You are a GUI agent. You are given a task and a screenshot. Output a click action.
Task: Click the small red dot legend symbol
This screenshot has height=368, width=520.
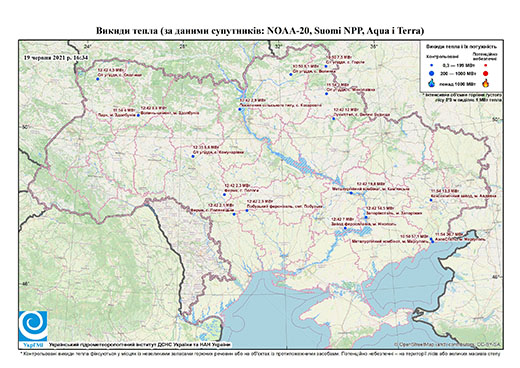[x=486, y=65]
